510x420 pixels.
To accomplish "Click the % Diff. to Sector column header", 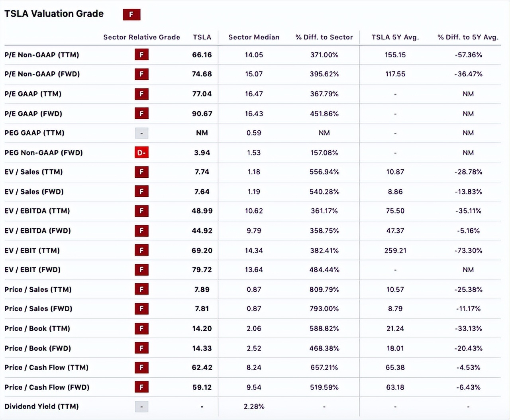I will point(324,37).
